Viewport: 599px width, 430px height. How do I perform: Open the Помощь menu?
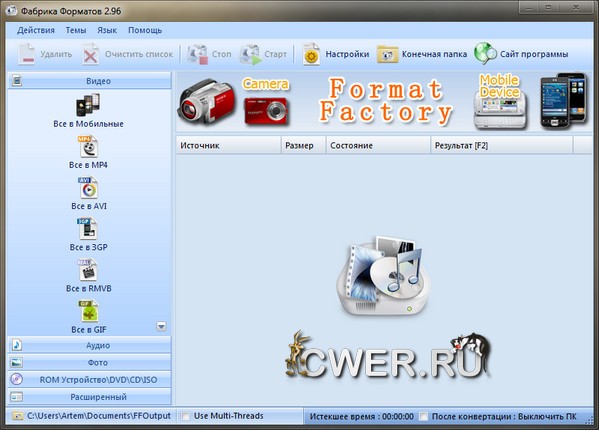point(145,30)
